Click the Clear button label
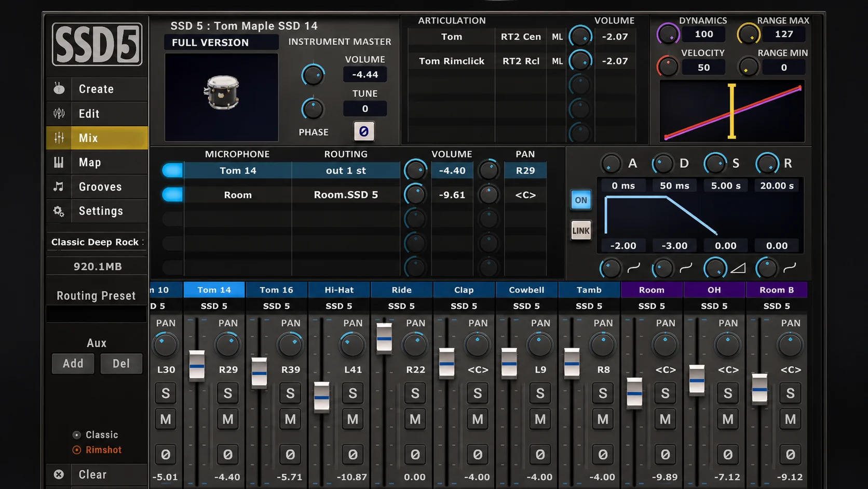This screenshot has height=489, width=868. point(92,474)
